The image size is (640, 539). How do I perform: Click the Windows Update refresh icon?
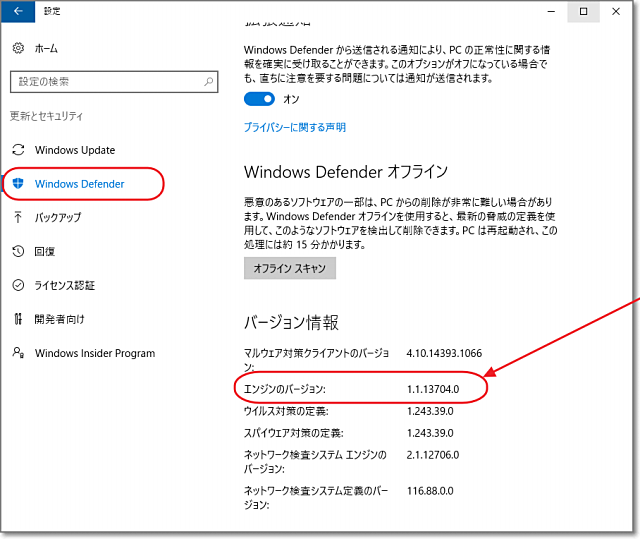click(x=18, y=150)
